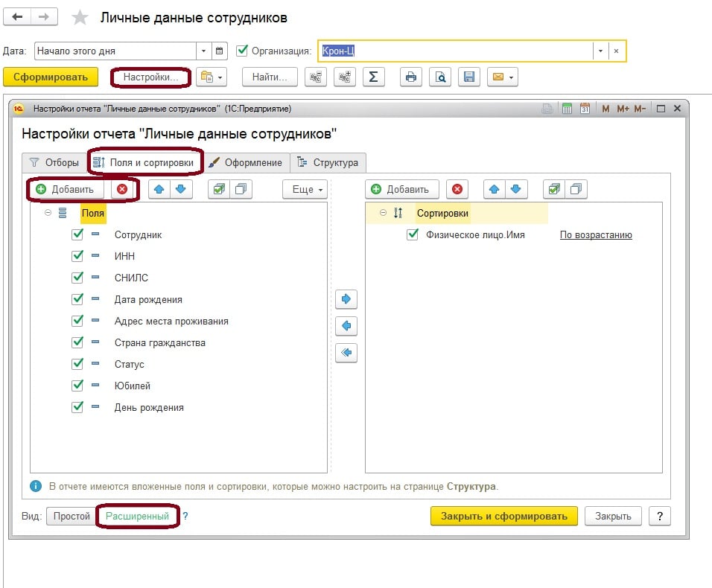Toggle the Организация filter checkbox
The height and width of the screenshot is (588, 712).
pos(242,51)
